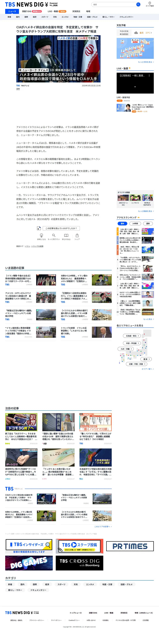Open the 働くパパママ川柳 article thumbnail
The height and width of the screenshot is (644, 159).
[x=96, y=422]
